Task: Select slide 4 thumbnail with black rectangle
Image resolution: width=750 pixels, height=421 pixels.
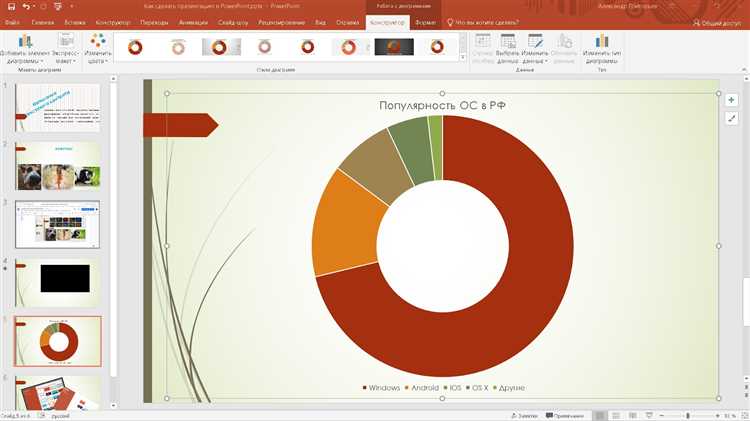Action: [x=57, y=283]
